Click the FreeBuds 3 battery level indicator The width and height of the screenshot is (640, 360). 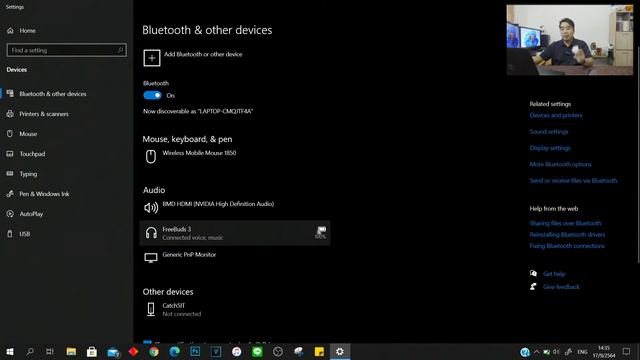click(321, 233)
